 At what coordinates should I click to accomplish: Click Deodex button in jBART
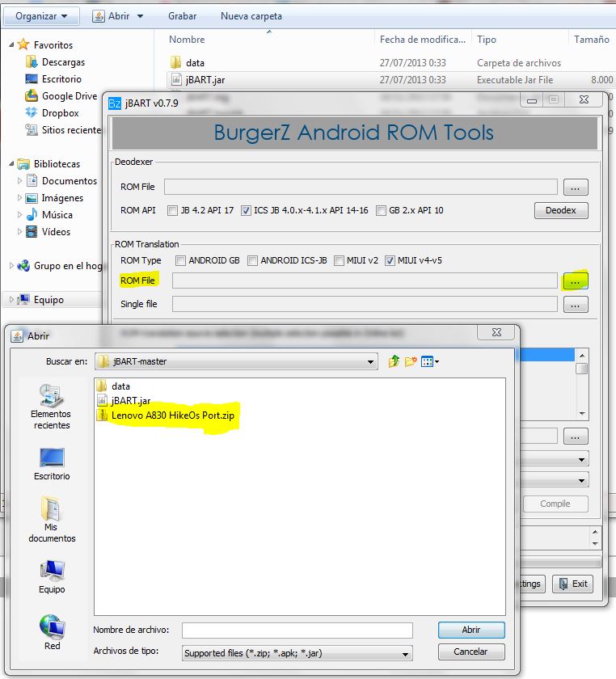click(561, 210)
